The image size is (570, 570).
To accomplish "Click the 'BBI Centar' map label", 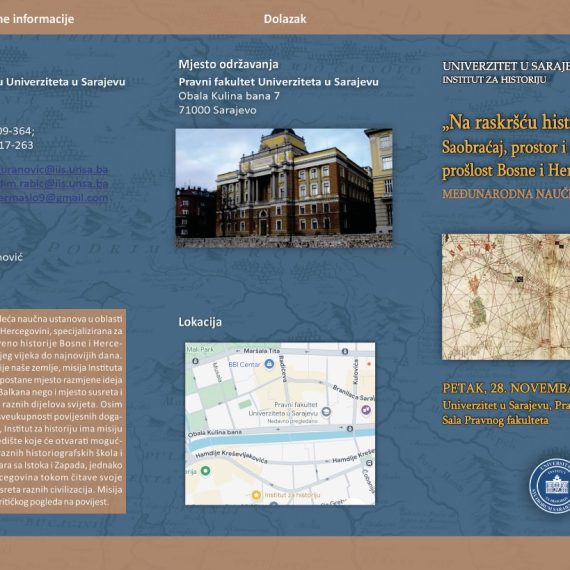I will [244, 364].
